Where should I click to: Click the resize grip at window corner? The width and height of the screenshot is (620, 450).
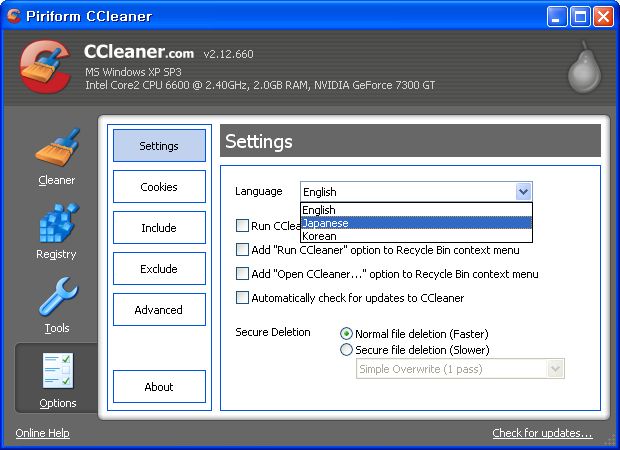pos(612,442)
